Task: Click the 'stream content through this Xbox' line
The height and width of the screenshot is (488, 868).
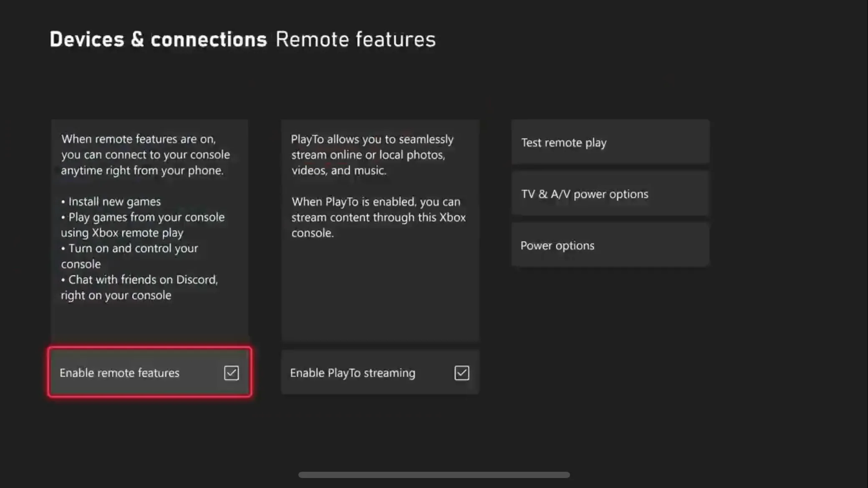Action: [x=378, y=217]
